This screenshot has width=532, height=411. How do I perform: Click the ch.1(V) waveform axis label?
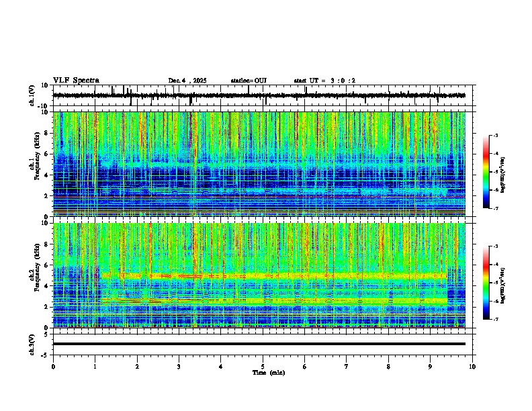(32, 95)
